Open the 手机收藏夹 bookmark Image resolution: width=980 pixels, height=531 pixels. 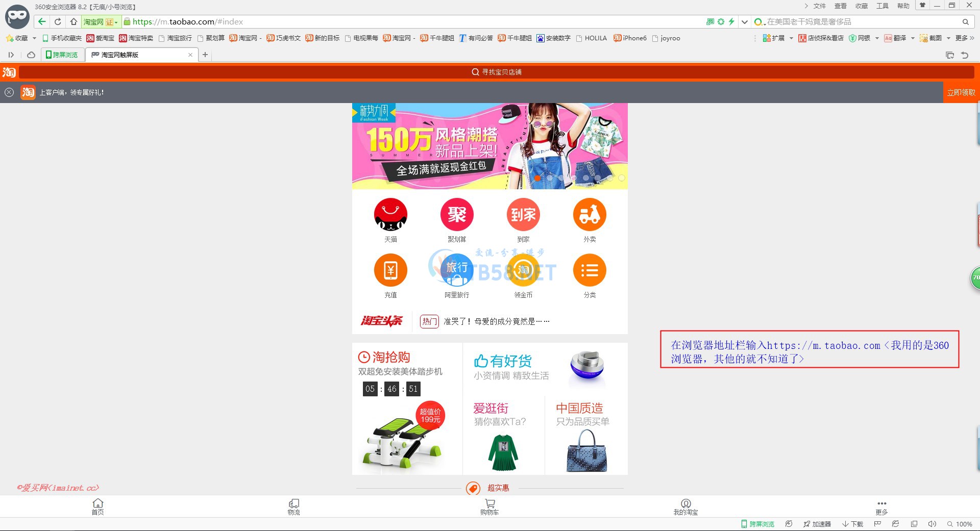62,38
